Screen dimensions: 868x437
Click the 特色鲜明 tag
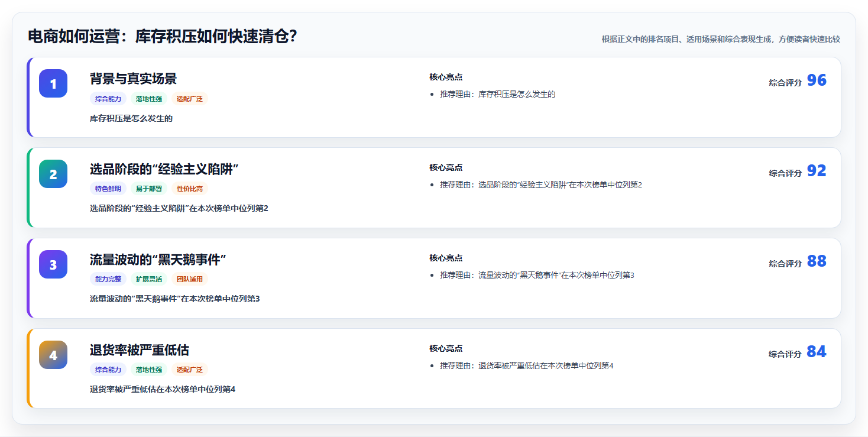tap(108, 189)
